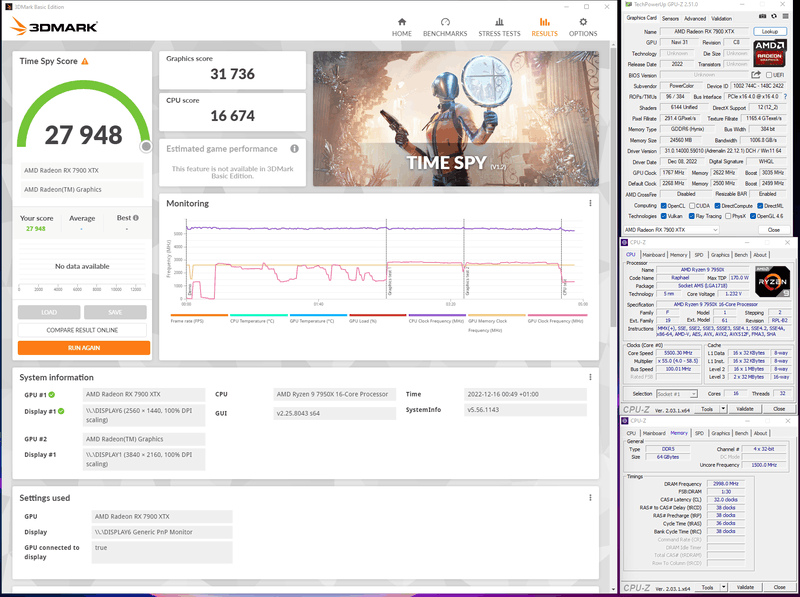Screen dimensions: 800x597
Task: Toggle the OpenGL 4.6 checkbox
Action: (x=753, y=216)
